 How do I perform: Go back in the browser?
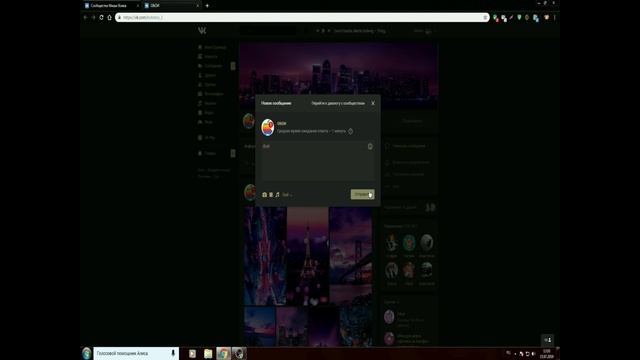pos(85,18)
